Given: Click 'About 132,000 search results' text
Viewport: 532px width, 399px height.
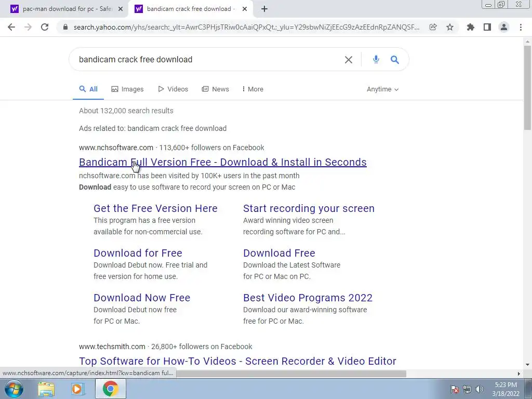Looking at the screenshot, I should coord(126,111).
